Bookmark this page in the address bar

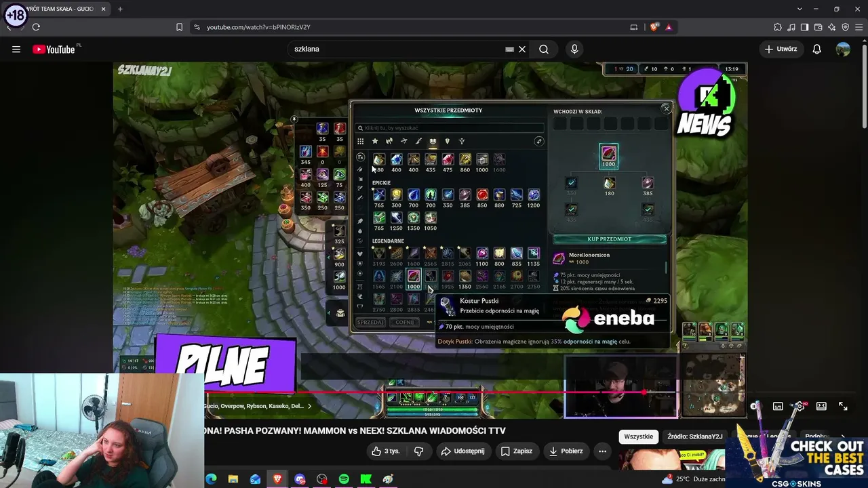click(x=179, y=27)
